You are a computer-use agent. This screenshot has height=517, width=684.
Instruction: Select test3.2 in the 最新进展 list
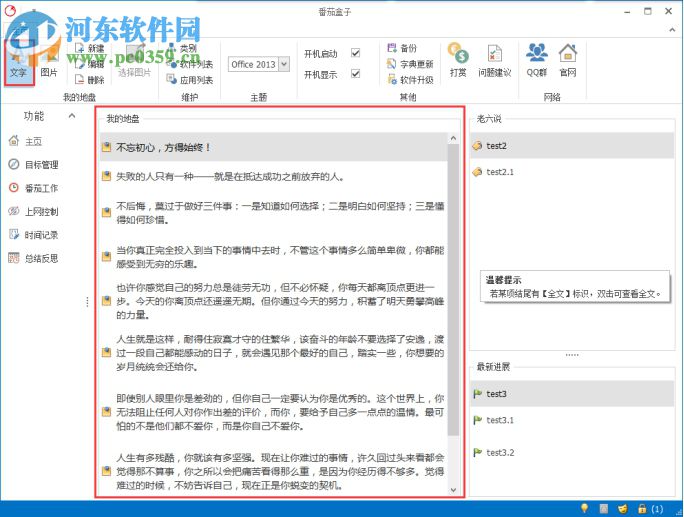pyautogui.click(x=572, y=452)
